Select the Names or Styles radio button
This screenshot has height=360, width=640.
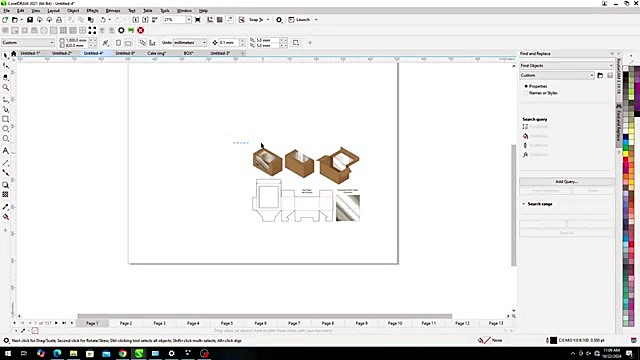tap(526, 93)
